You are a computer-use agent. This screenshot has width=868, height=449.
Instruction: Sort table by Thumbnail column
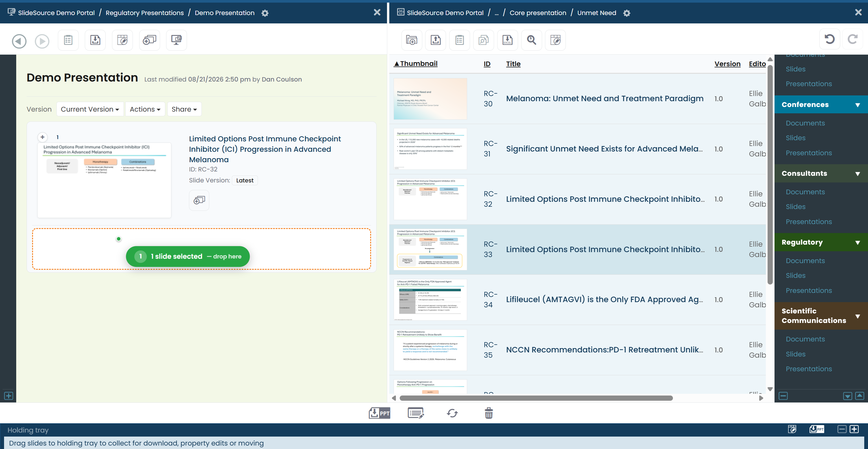point(416,64)
